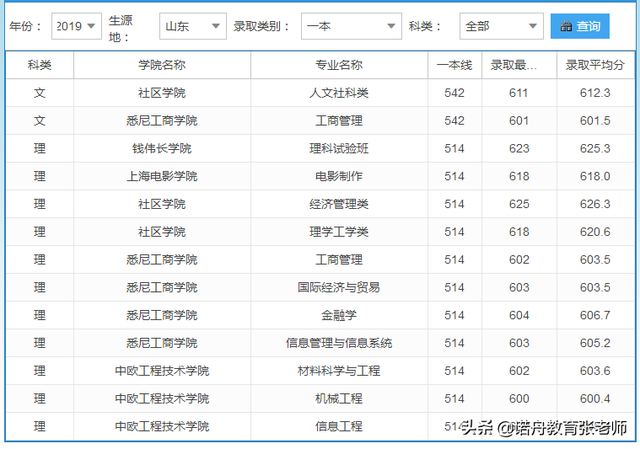Select the 理学工学类 cell
Screen dimensions: 640x449
[339, 232]
